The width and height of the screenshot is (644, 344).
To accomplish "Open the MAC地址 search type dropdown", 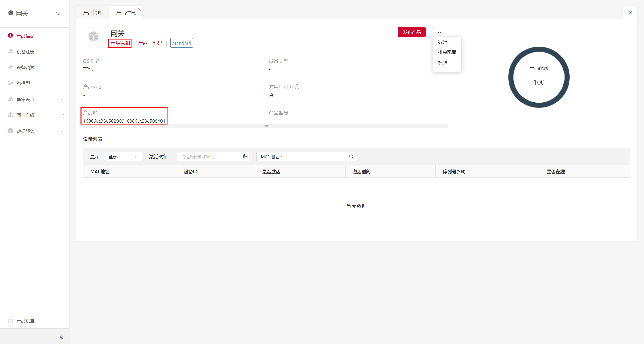I will tap(272, 157).
